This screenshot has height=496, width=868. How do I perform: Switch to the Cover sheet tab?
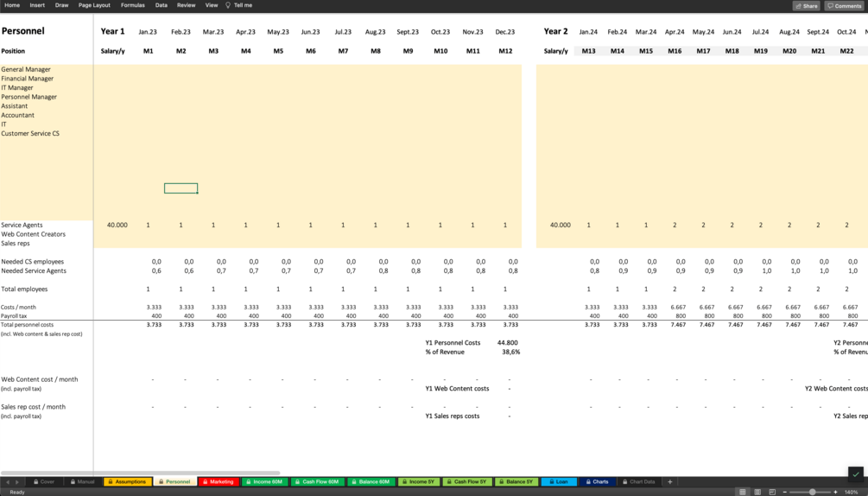44,481
